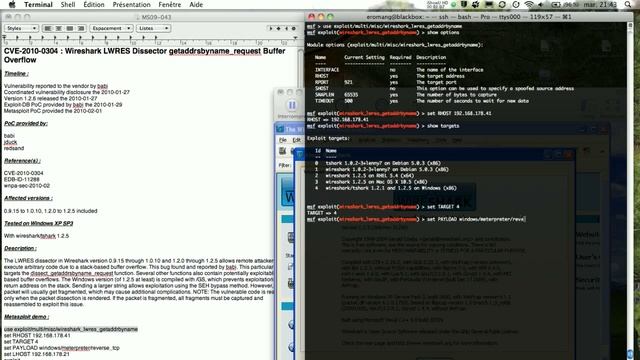The height and width of the screenshot is (360, 640).
Task: Click the TIMEOUT option row in terminal
Action: pos(422,101)
